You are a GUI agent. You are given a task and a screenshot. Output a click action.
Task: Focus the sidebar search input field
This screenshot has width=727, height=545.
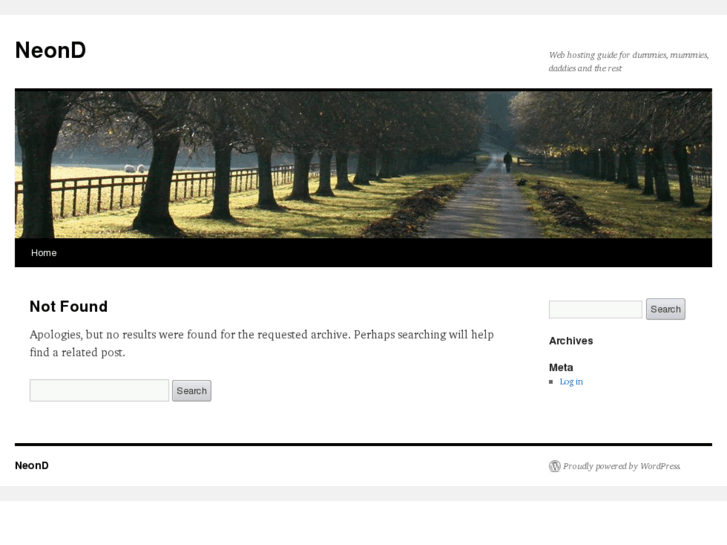[x=595, y=309]
